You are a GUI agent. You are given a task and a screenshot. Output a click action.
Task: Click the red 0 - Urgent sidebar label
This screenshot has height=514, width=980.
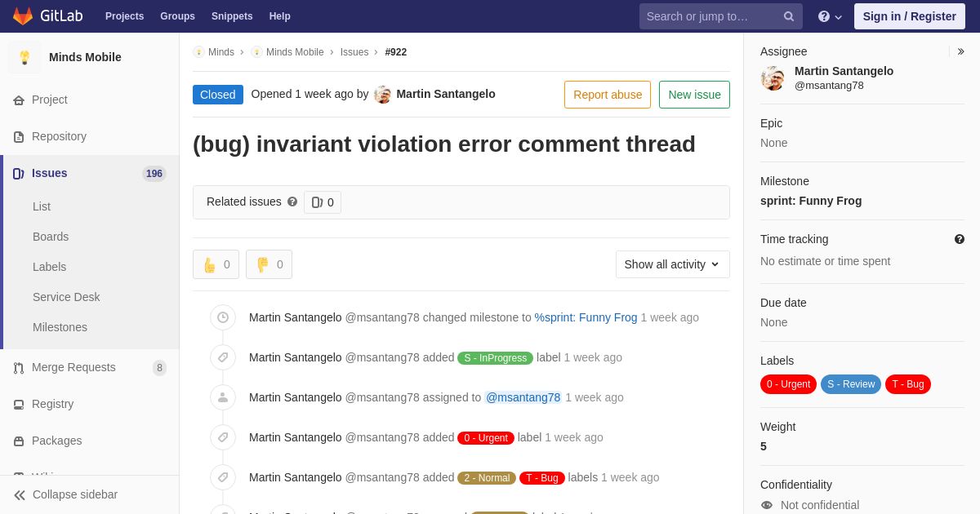click(x=788, y=384)
